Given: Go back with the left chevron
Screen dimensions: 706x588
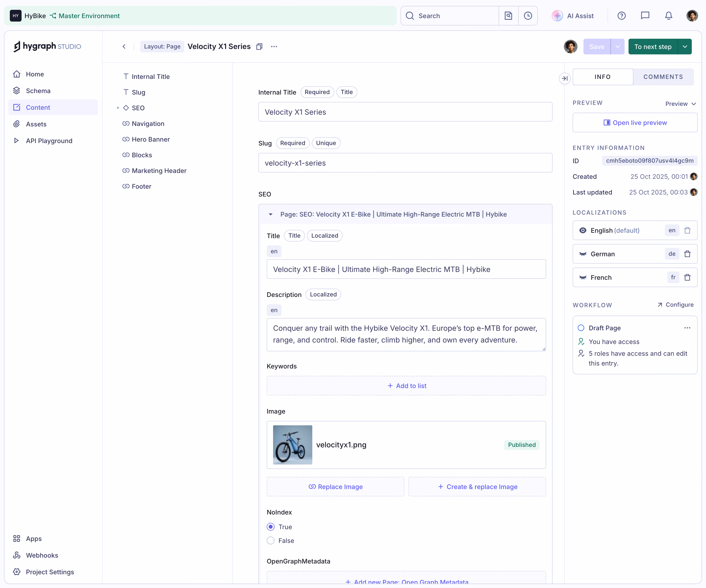Looking at the screenshot, I should tap(124, 47).
